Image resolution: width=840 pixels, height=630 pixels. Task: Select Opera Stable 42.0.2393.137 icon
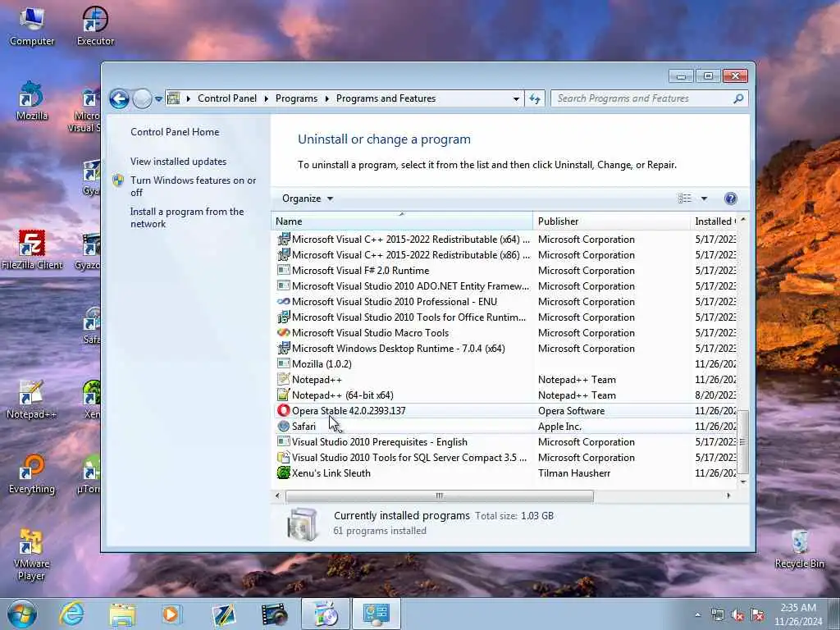pos(283,411)
